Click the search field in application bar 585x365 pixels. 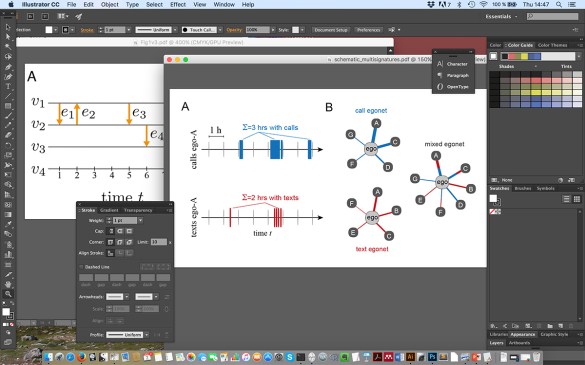tap(552, 16)
